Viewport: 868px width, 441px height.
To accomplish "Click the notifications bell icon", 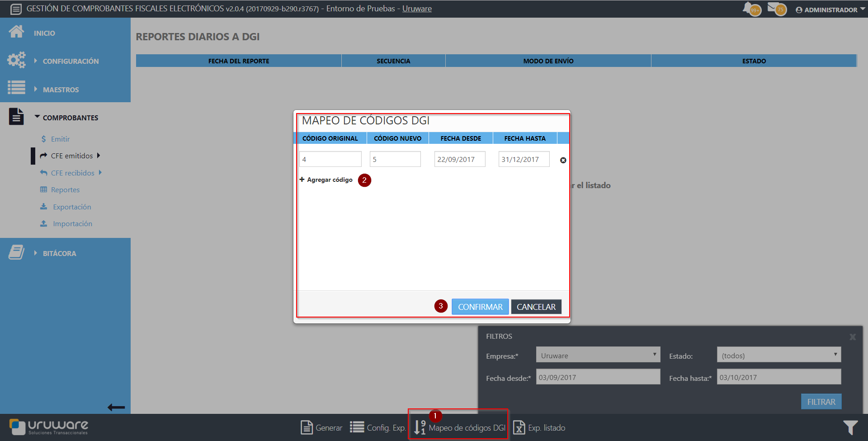I will pyautogui.click(x=749, y=9).
